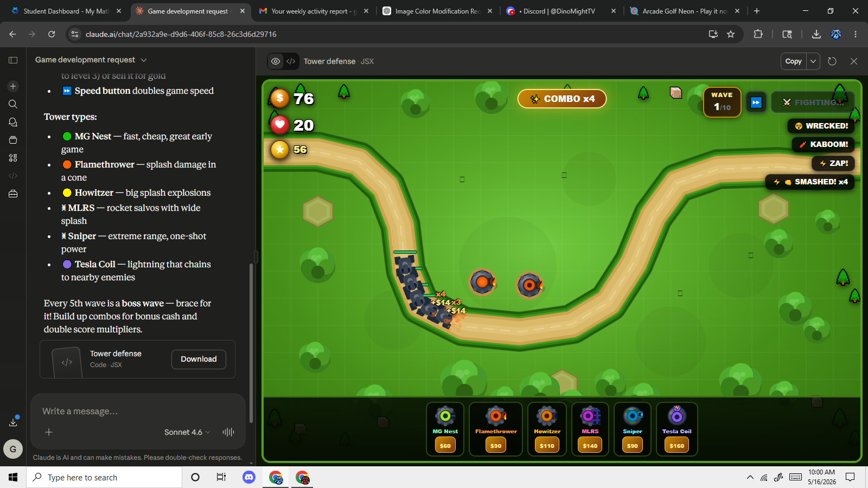Pick the Howitzer tower card
This screenshot has height=488, width=868.
[547, 429]
